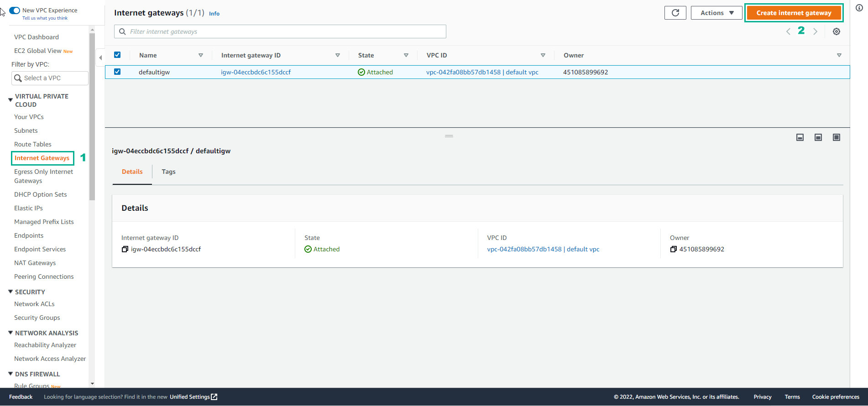The height and width of the screenshot is (406, 868).
Task: Collapse the Network Analysis section
Action: [10, 333]
